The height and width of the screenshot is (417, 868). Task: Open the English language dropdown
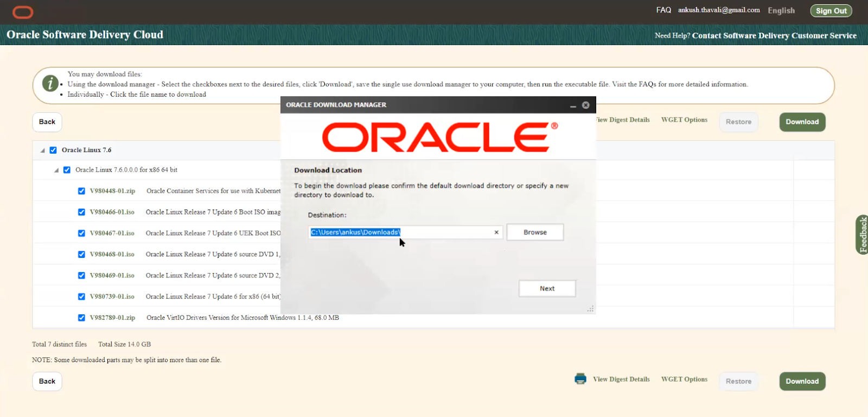(x=781, y=11)
